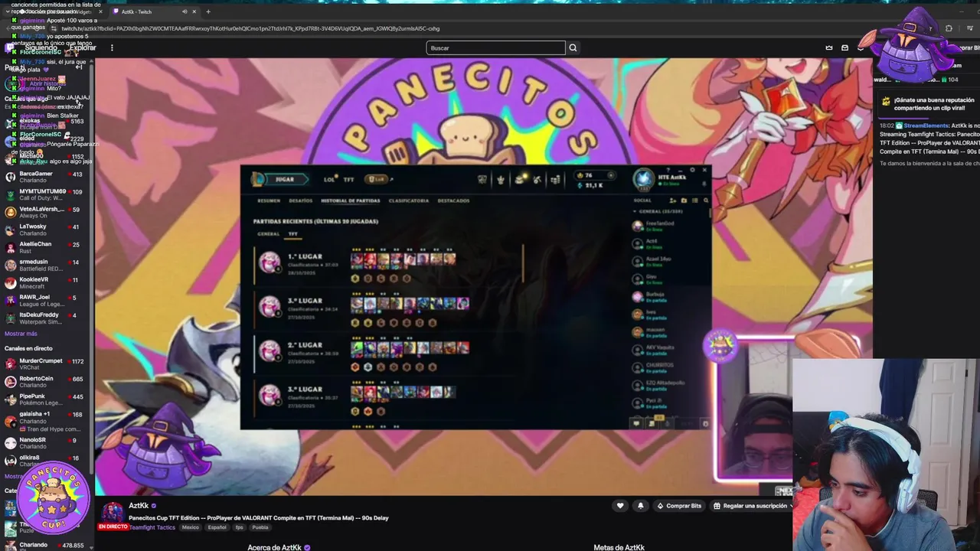Open the Twitch three-dot more menu
Image resolution: width=980 pixels, height=551 pixels.
[112, 47]
